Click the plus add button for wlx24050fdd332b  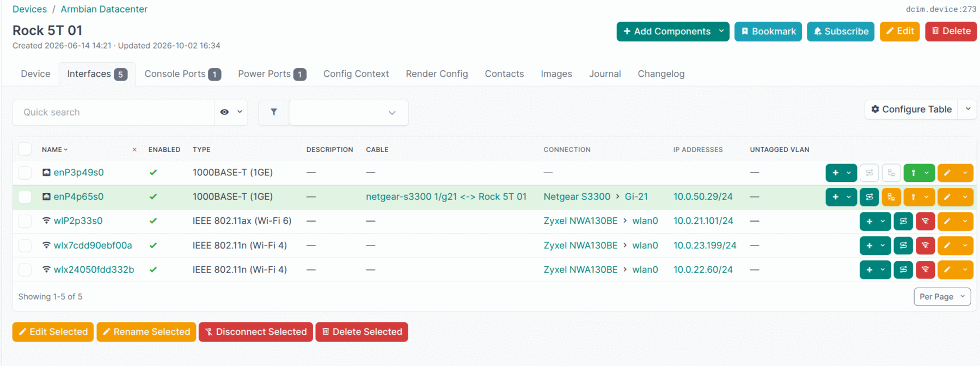pyautogui.click(x=869, y=270)
